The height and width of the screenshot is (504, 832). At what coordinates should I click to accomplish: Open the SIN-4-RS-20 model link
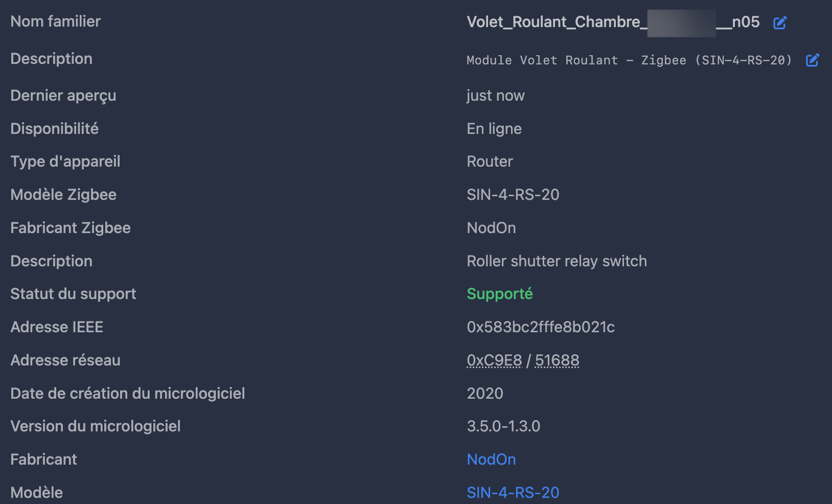point(513,492)
